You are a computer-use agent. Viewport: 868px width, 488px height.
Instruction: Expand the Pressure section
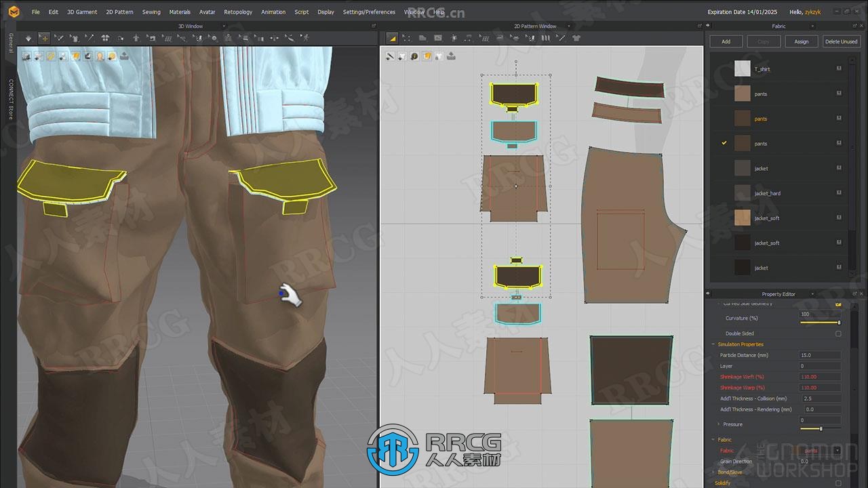[719, 424]
